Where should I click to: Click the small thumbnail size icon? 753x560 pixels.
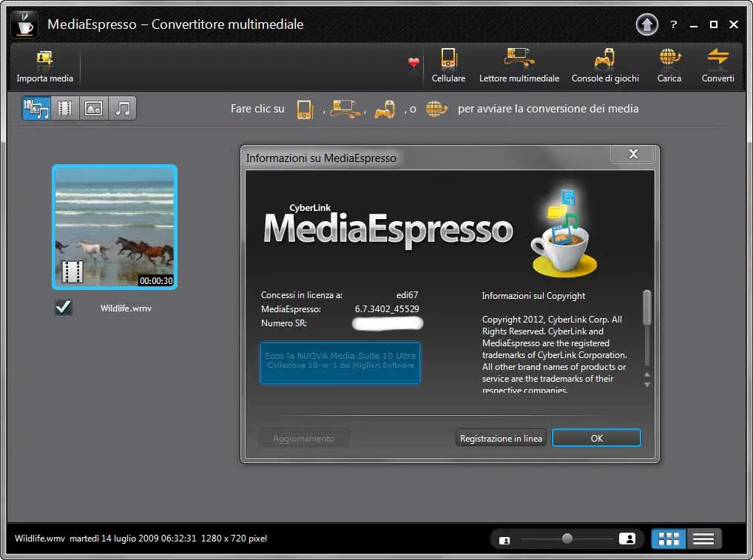(504, 540)
